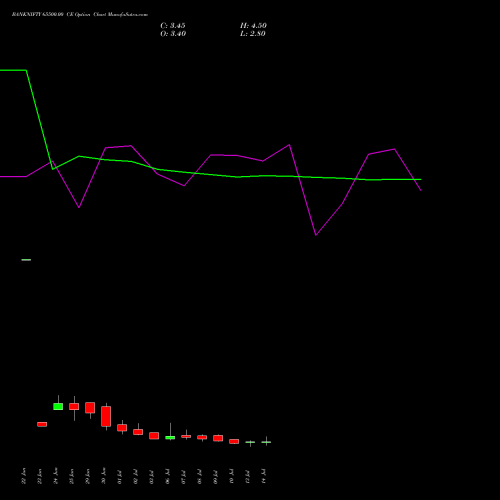Screen dimensions: 500x500
Task: Click the 01 Jul date label
Action: [x=120, y=477]
